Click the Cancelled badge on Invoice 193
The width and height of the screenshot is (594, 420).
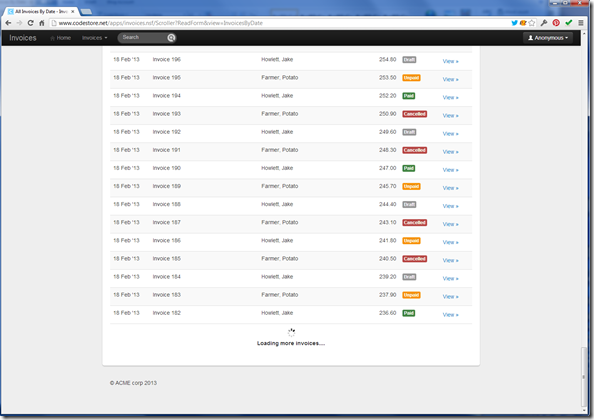pyautogui.click(x=414, y=114)
